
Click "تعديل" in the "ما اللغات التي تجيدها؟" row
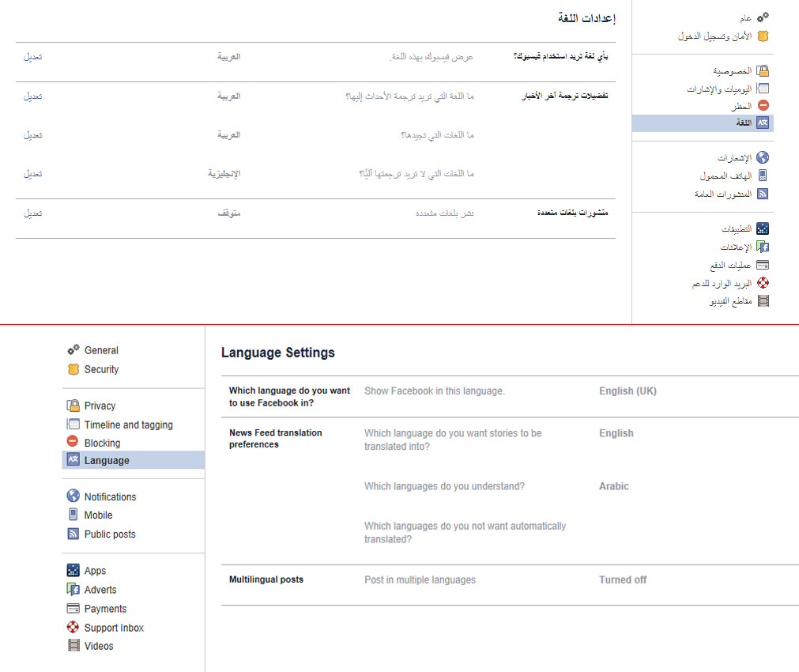[x=33, y=134]
